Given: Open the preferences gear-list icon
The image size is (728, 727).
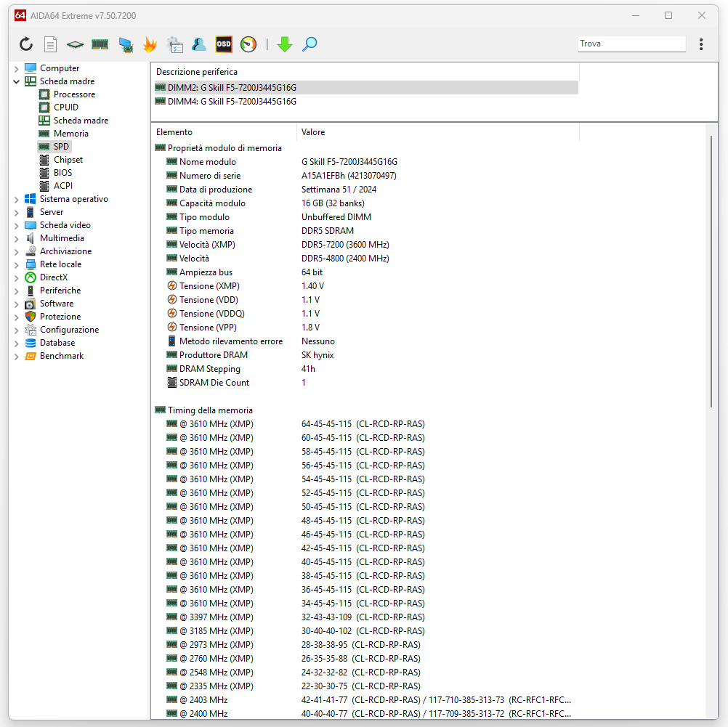Looking at the screenshot, I should click(175, 44).
